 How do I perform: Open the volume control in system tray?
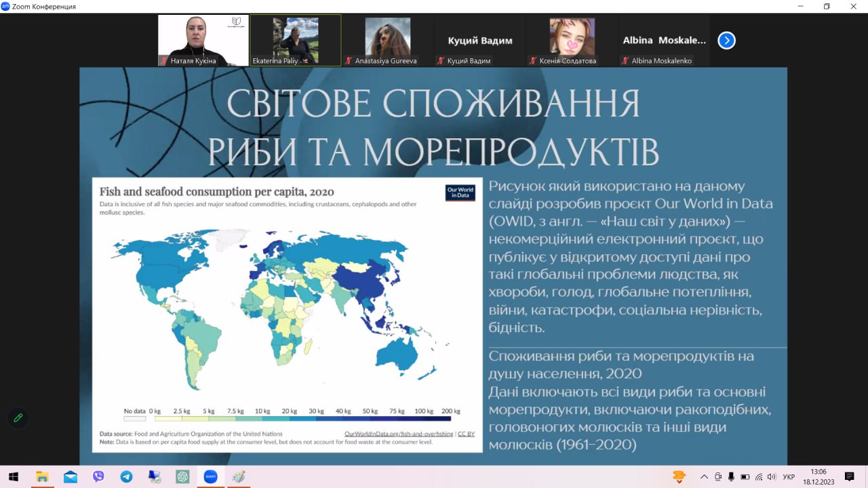(x=771, y=476)
